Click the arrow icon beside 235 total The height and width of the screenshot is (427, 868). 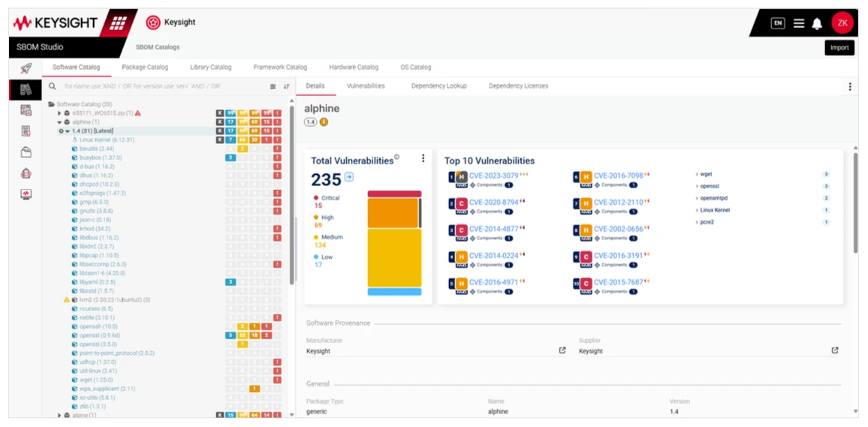click(349, 178)
